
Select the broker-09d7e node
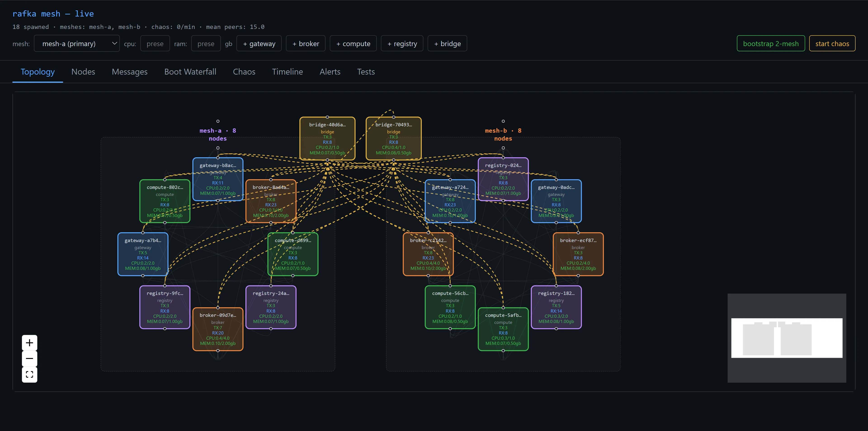pos(218,329)
